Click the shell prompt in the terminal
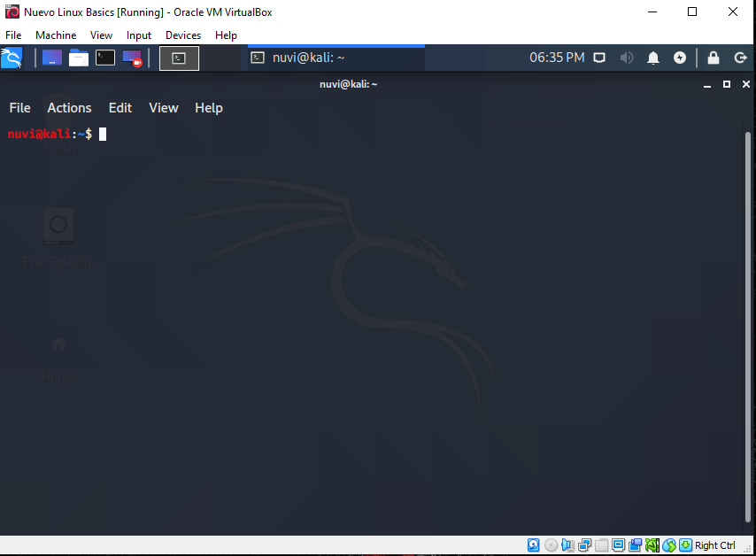This screenshot has width=756, height=556. [x=101, y=134]
